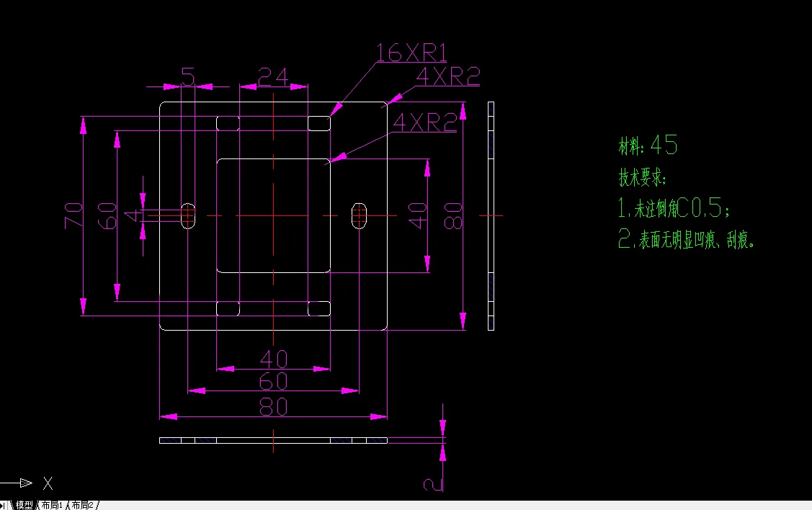812x510 pixels.
Task: Select the 24 dimension text
Action: click(x=273, y=76)
